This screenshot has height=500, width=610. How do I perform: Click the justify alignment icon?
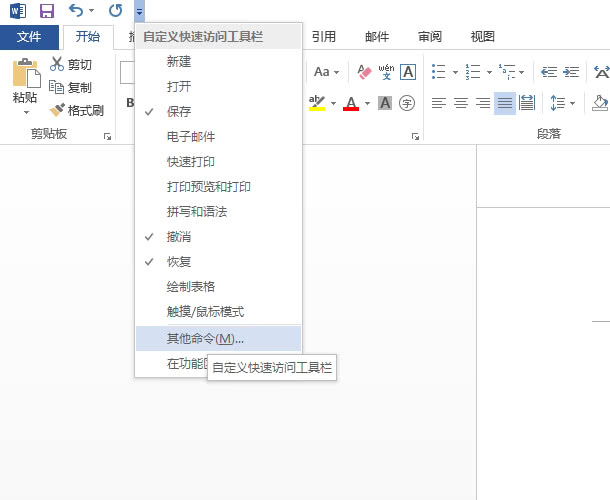[505, 103]
